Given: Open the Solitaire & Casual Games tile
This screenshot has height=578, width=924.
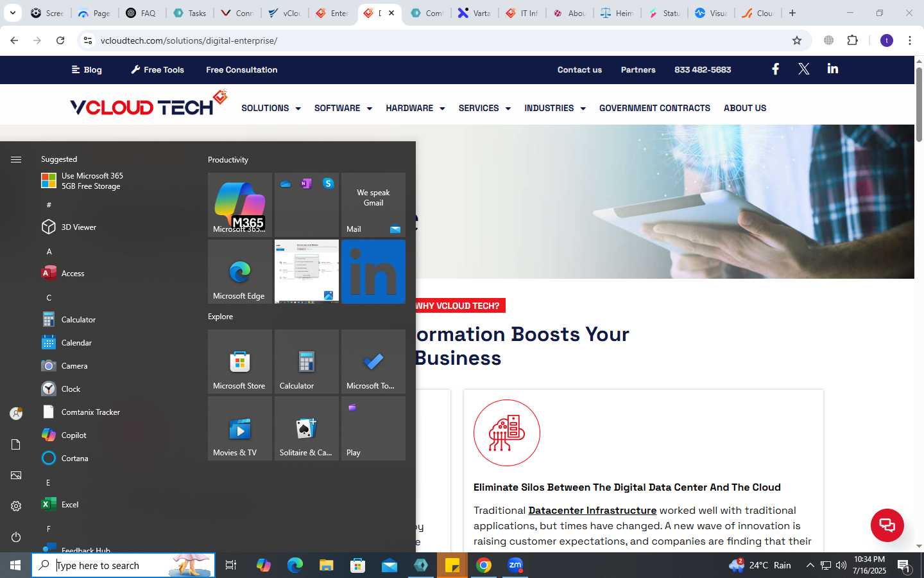Looking at the screenshot, I should pyautogui.click(x=307, y=428).
